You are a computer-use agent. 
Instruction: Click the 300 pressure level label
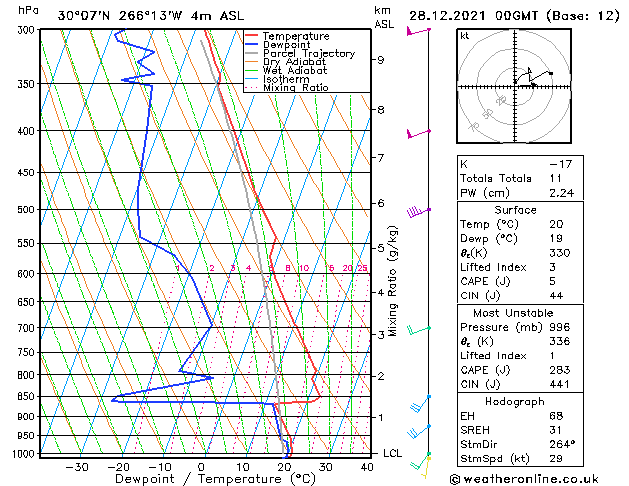coord(28,30)
